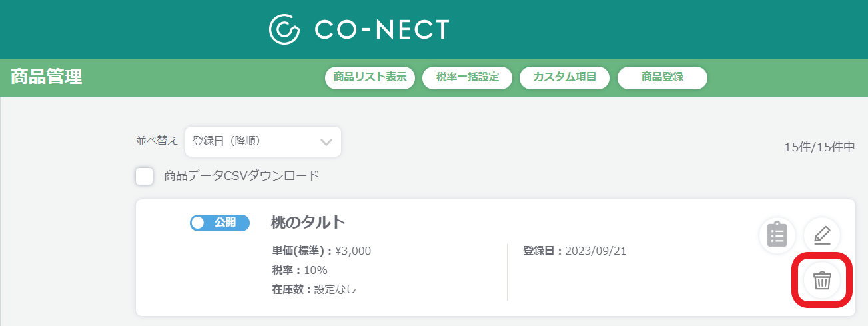Click the 15件/15件中 result count
Viewport: 868px width, 326px height.
click(819, 147)
